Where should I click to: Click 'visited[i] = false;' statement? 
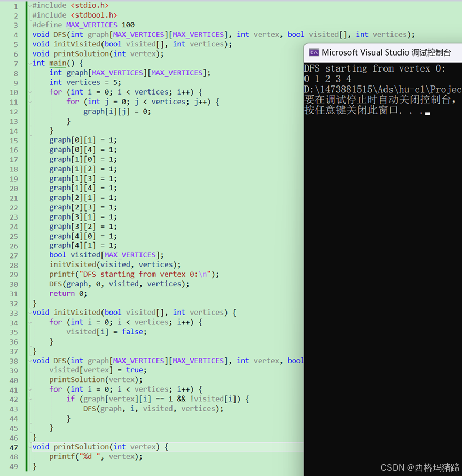pyautogui.click(x=106, y=332)
